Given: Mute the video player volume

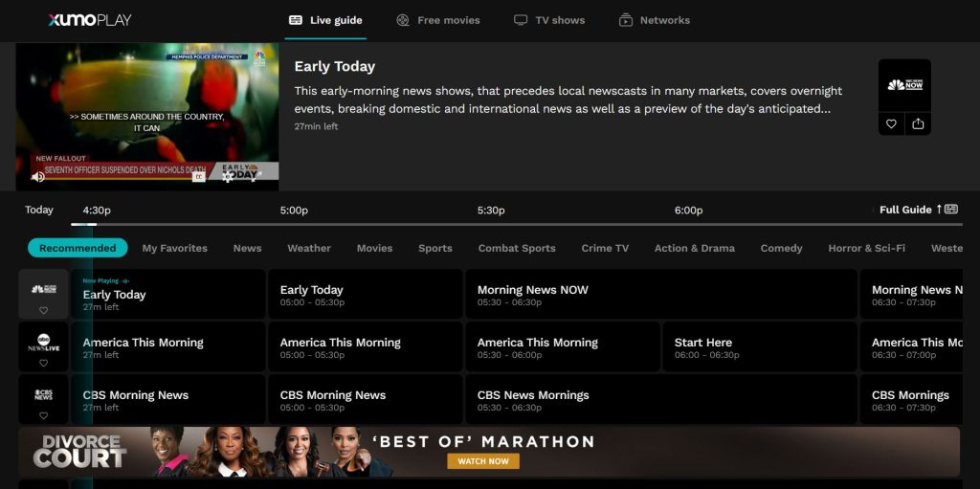Looking at the screenshot, I should coord(38,177).
